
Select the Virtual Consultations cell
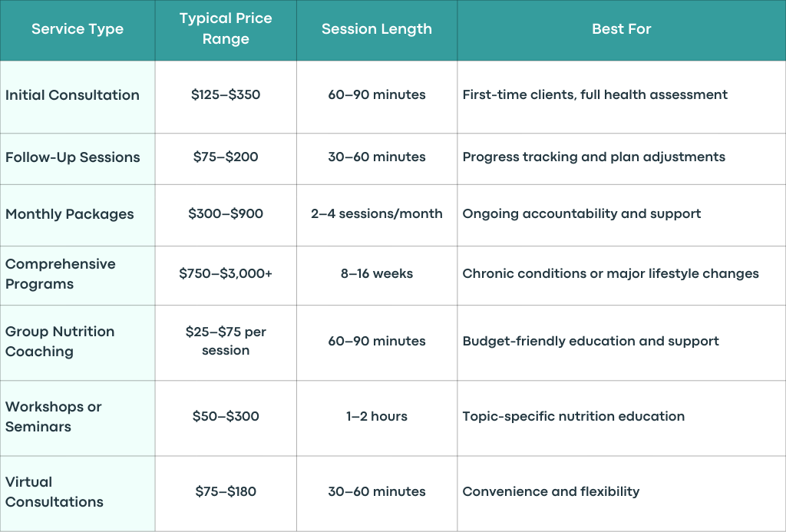pos(78,493)
